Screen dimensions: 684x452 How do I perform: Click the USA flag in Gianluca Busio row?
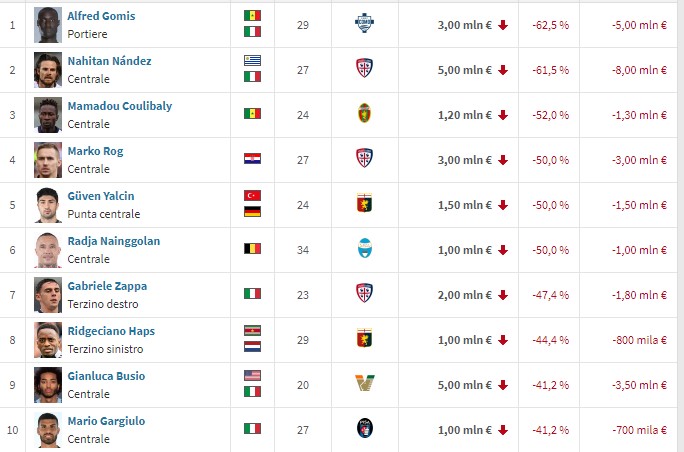[x=252, y=375]
